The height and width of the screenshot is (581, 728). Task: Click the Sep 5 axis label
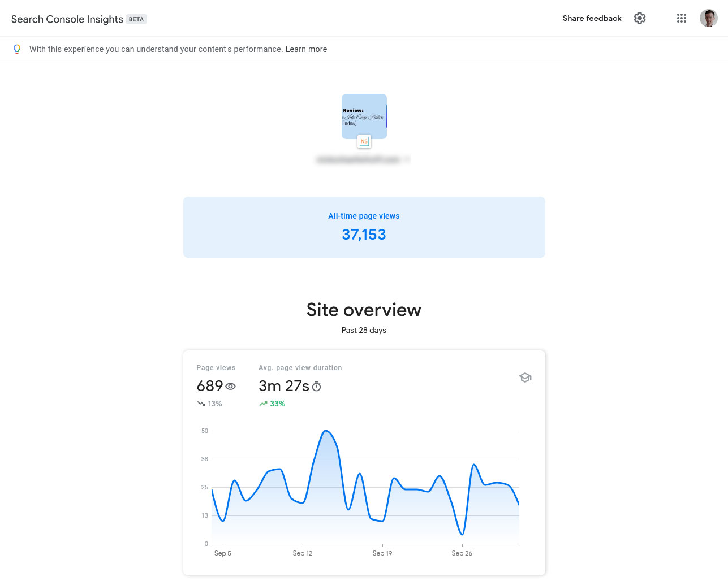pyautogui.click(x=223, y=553)
